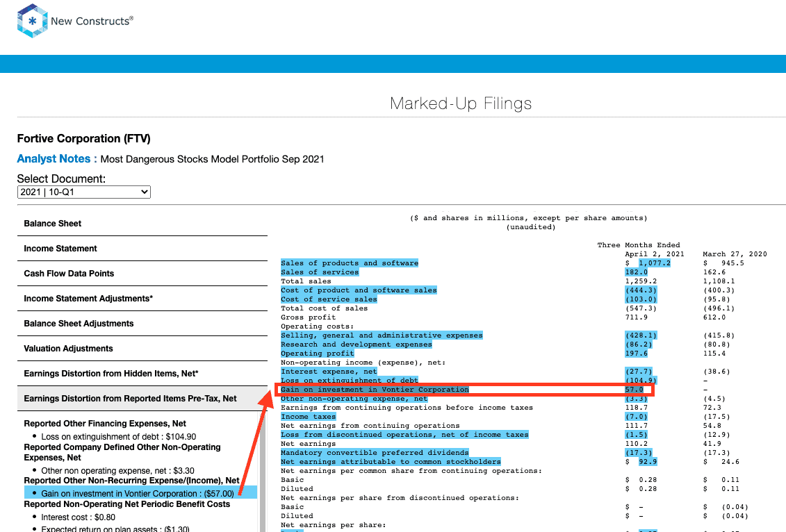Click the highlighted value (1.5)
Viewport: 786px width, 532px height.
click(636, 434)
